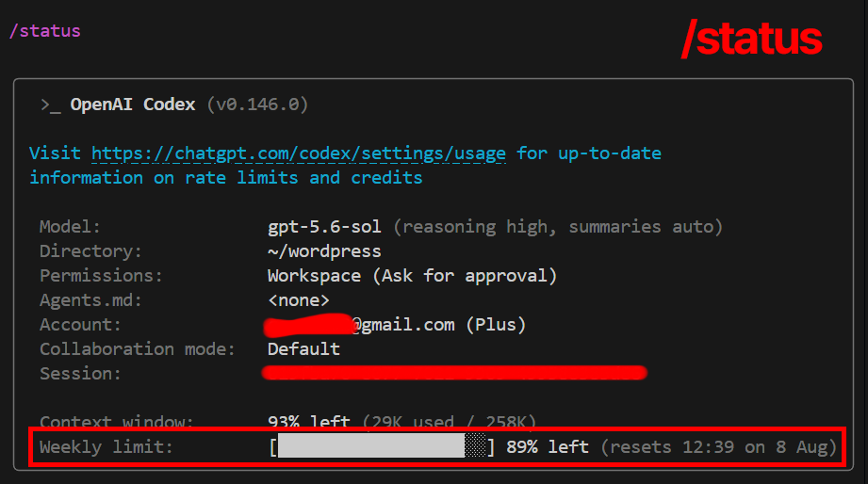The image size is (868, 484).
Task: Click the ~/wordpress directory value
Action: 324,251
